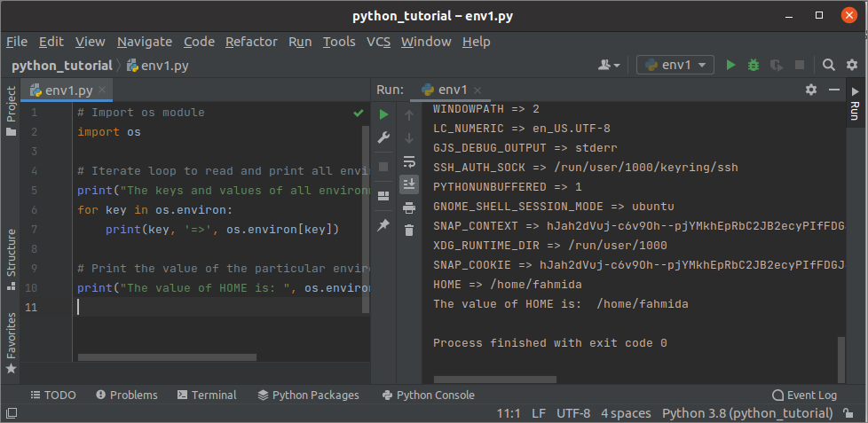Toggle Pin Tab in the Run panel
Image resolution: width=868 pixels, height=423 pixels.
[x=383, y=225]
